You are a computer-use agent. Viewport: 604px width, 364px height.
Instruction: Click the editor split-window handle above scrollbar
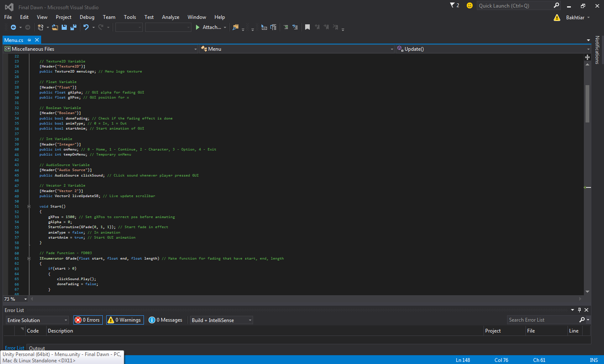click(587, 57)
